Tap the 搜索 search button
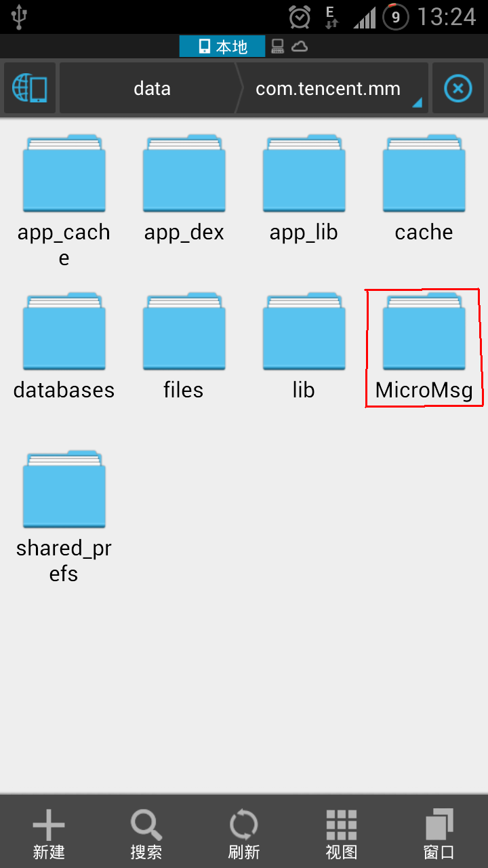This screenshot has width=488, height=868. tap(146, 834)
